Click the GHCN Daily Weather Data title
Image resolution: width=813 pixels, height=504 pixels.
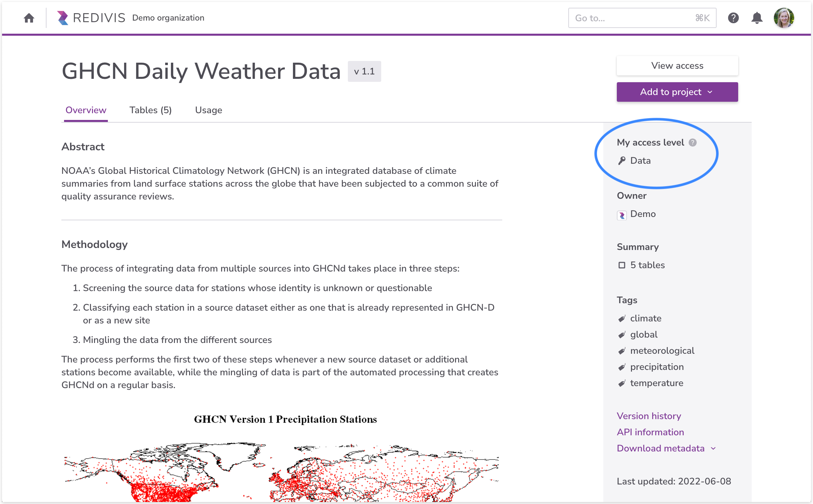pyautogui.click(x=201, y=71)
